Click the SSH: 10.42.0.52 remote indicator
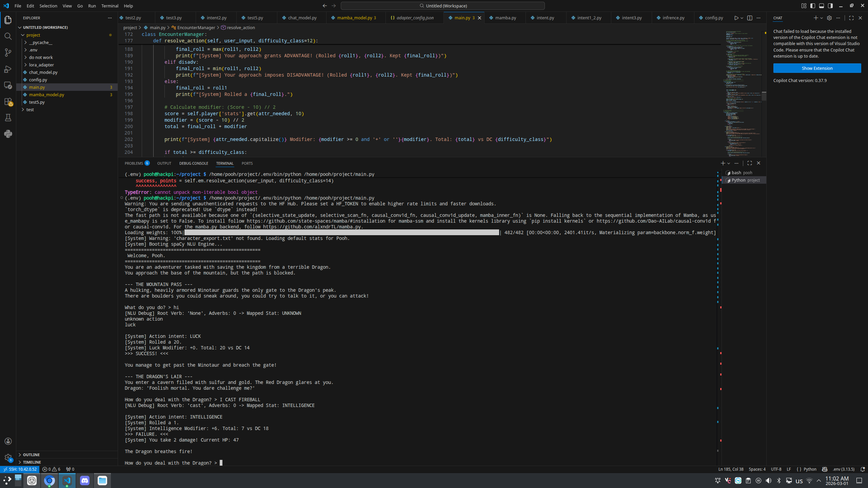 tap(20, 469)
